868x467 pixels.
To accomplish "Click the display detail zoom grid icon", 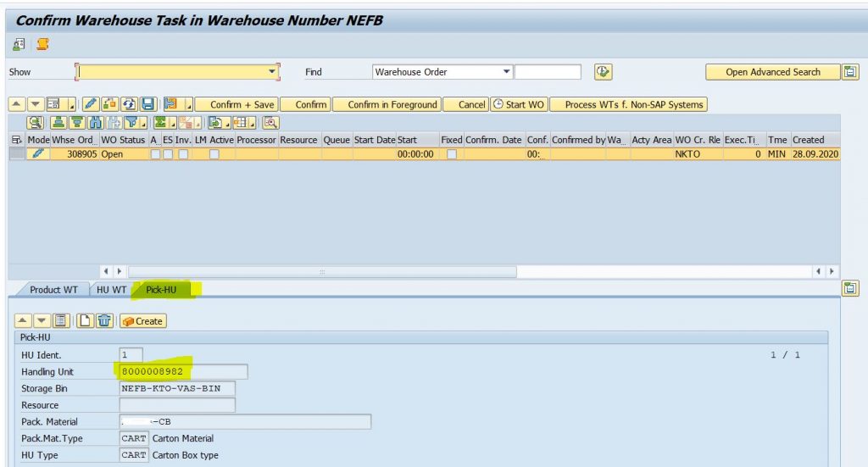I will (270, 123).
